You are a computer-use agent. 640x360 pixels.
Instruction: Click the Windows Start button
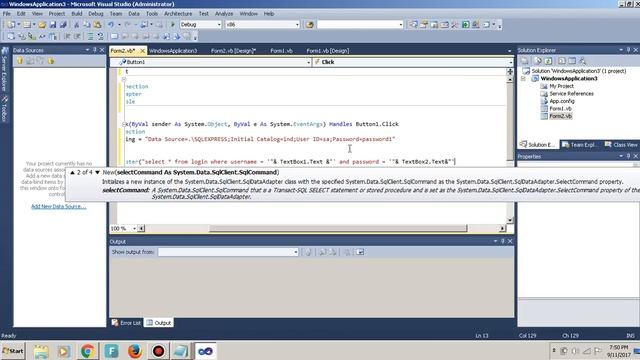[x=13, y=351]
